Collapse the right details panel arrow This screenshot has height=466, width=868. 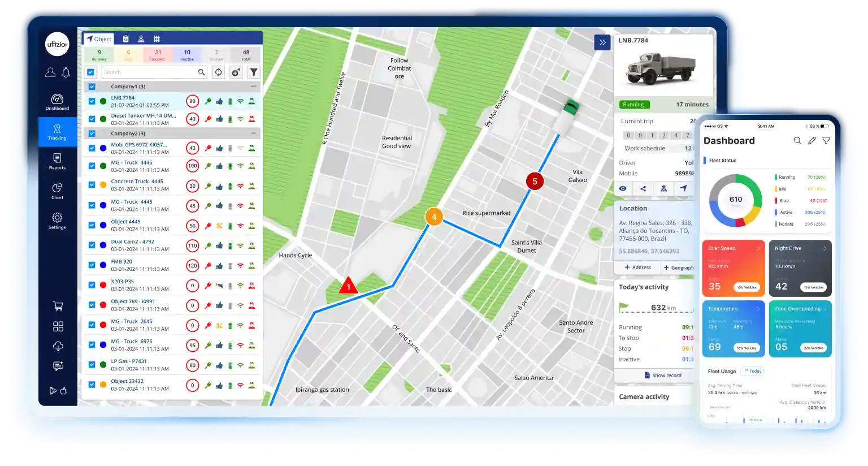click(x=602, y=42)
